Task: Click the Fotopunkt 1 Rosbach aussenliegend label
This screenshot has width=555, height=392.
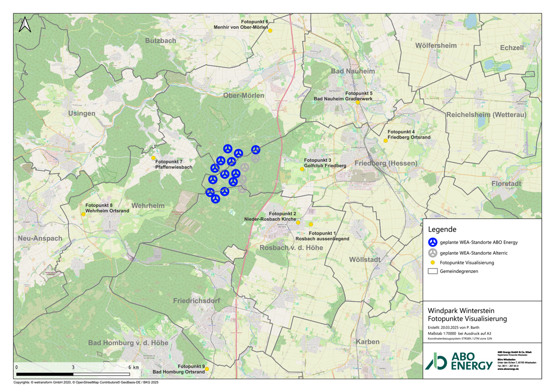Action: pyautogui.click(x=322, y=236)
